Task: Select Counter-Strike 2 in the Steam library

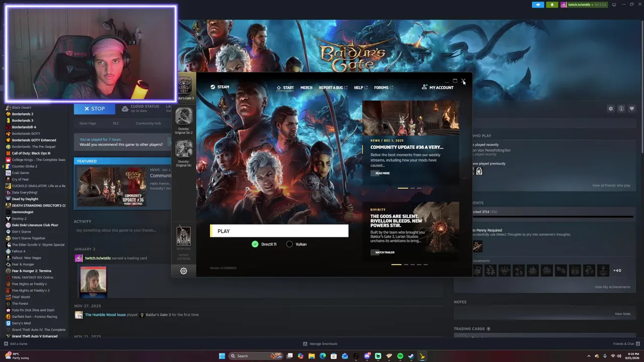Action: (24, 166)
